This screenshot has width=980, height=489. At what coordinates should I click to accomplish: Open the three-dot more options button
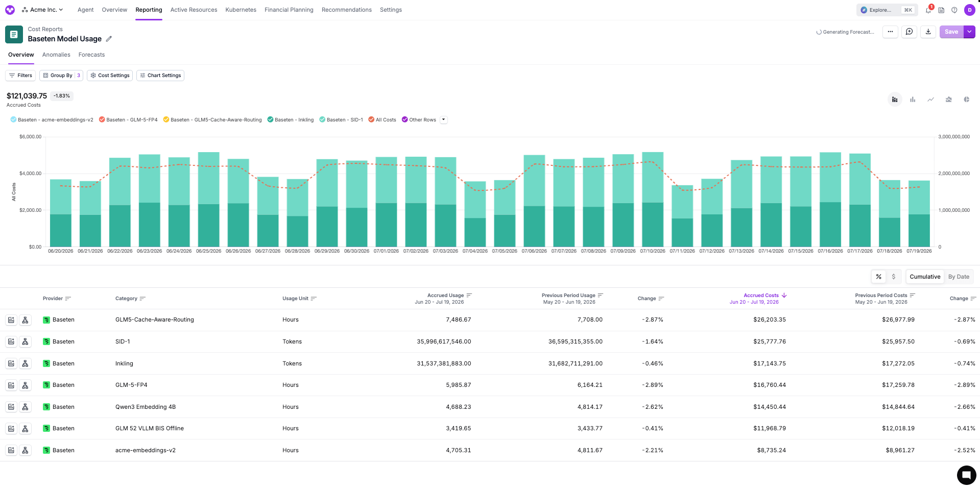[x=890, y=32]
